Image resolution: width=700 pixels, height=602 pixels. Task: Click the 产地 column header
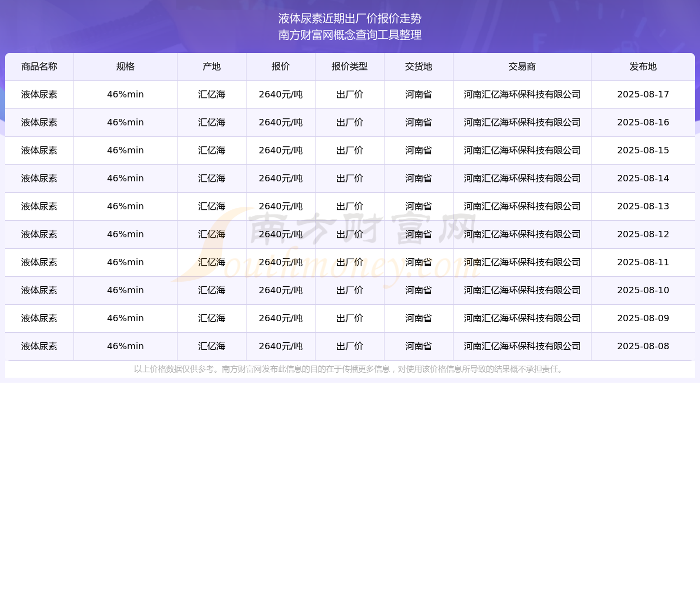211,66
